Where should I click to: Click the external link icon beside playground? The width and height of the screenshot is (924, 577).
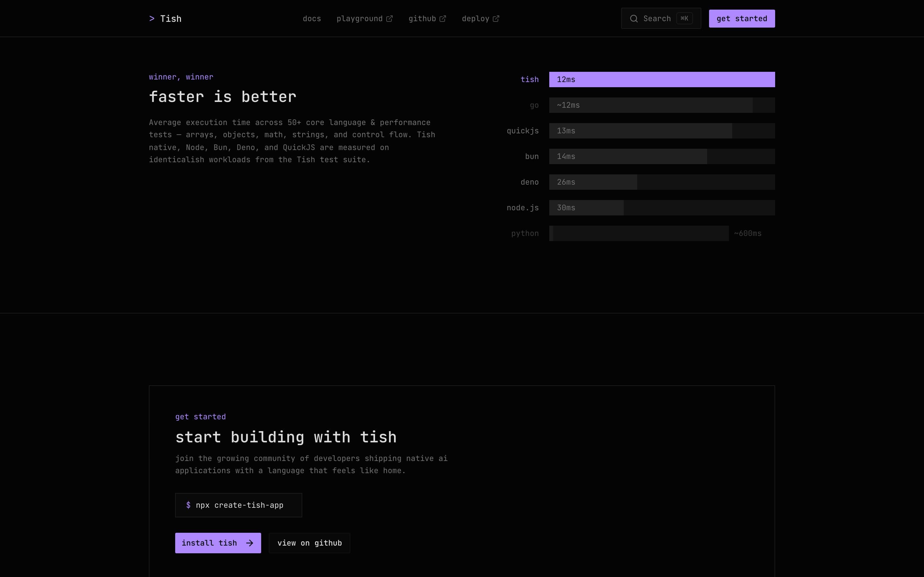coord(389,19)
